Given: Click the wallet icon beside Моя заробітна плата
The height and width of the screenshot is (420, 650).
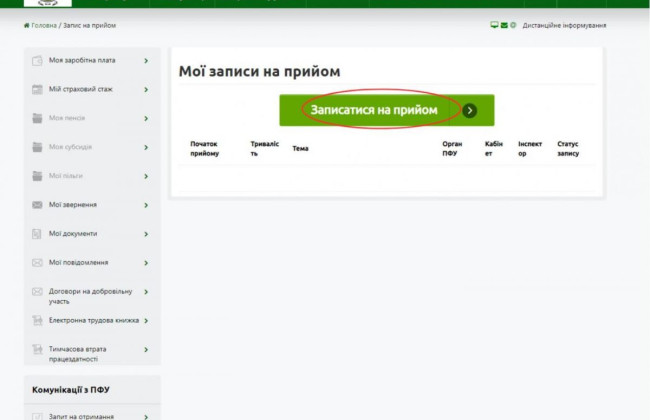Looking at the screenshot, I should pyautogui.click(x=37, y=61).
